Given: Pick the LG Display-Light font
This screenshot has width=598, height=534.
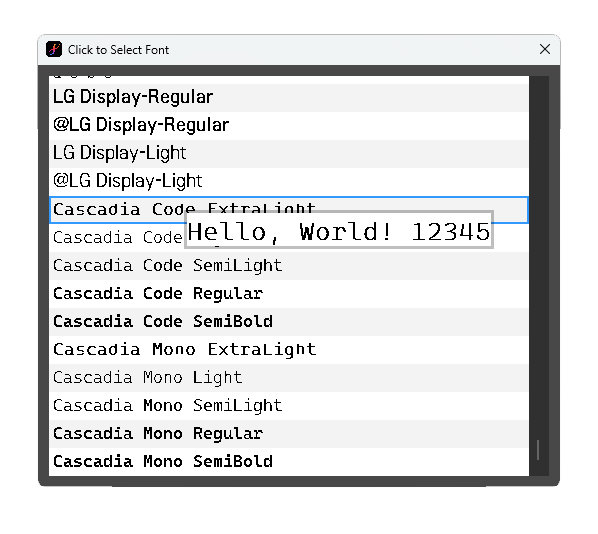Looking at the screenshot, I should pos(289,154).
